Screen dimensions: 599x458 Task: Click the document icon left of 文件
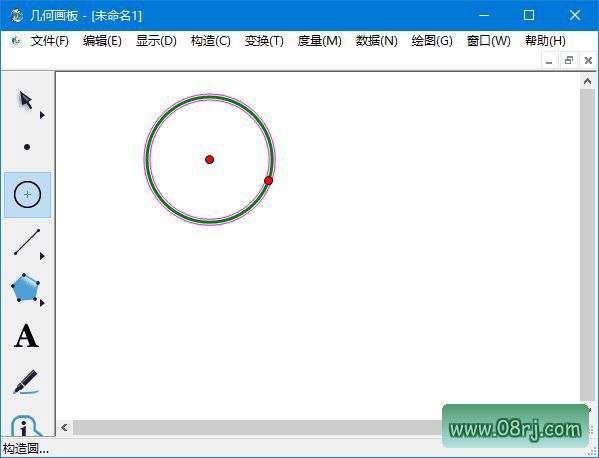(16, 40)
